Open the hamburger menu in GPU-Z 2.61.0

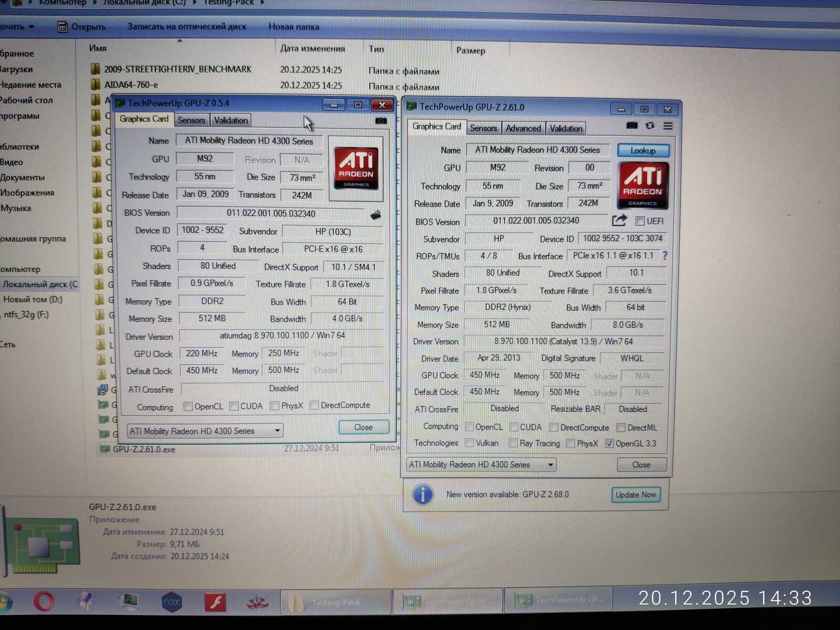pyautogui.click(x=668, y=126)
